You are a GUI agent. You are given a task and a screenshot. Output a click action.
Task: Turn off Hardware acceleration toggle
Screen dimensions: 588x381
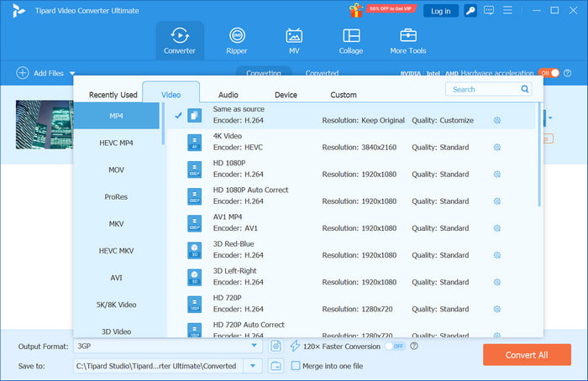[x=548, y=73]
